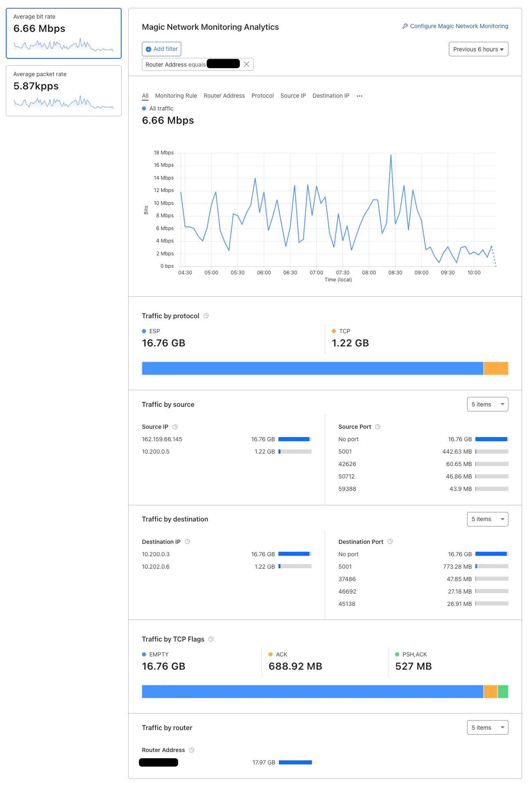Viewport: 532px width, 793px height.
Task: Toggle the PSH,ACK flag legend dot
Action: point(397,654)
